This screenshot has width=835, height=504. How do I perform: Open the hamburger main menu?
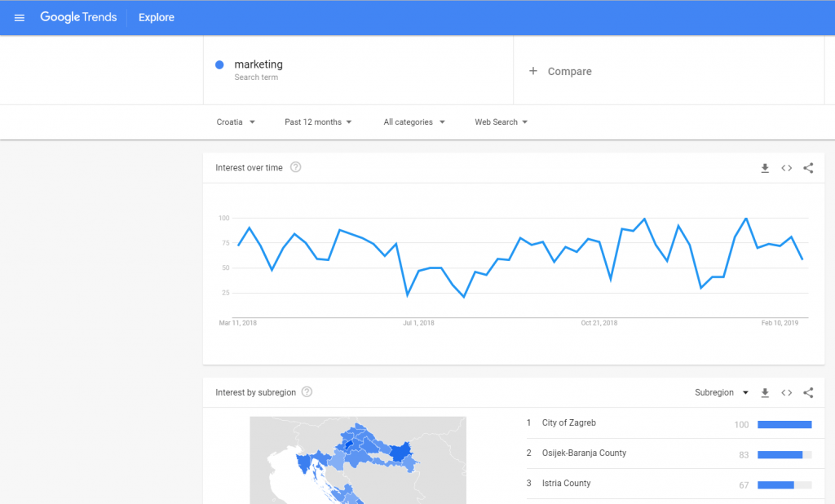(x=20, y=17)
